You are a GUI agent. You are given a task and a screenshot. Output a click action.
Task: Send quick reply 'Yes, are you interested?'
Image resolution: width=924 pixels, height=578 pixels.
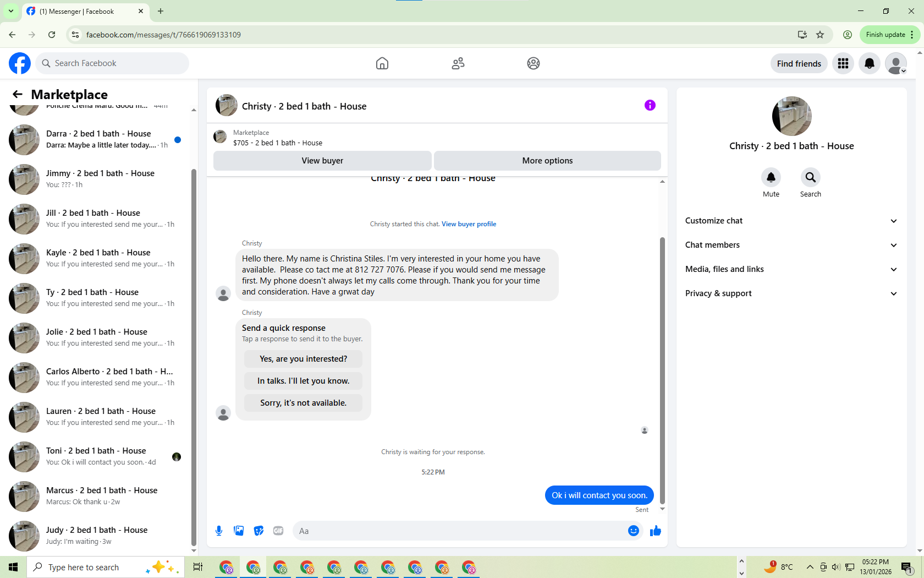pyautogui.click(x=303, y=359)
